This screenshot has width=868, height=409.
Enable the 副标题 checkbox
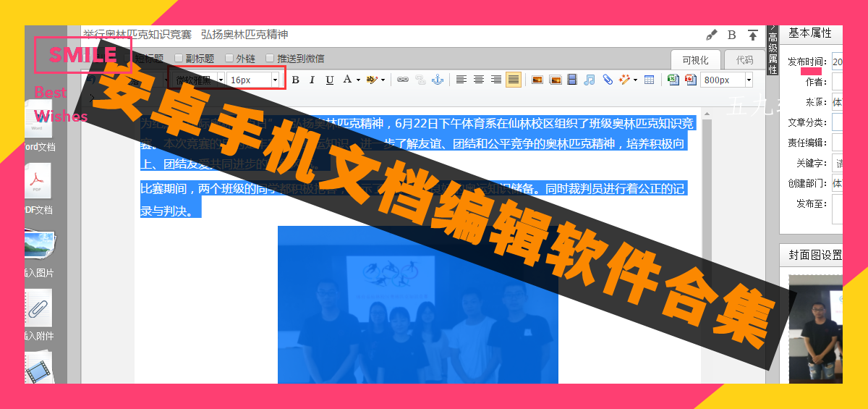(179, 59)
